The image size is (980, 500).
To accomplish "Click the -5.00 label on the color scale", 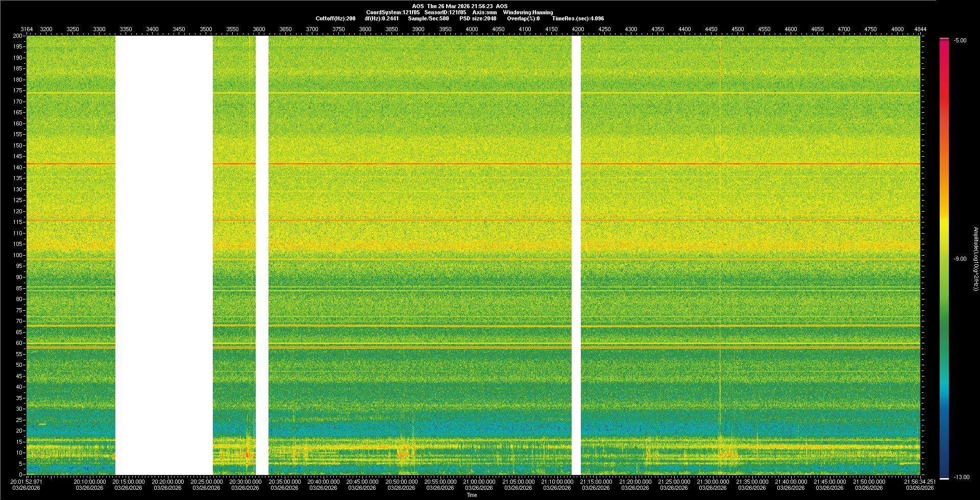I will (960, 41).
